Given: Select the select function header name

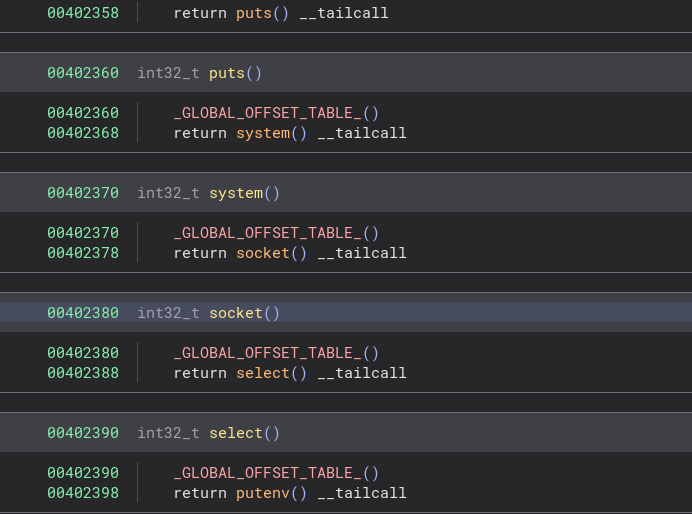Looking at the screenshot, I should pos(235,433).
